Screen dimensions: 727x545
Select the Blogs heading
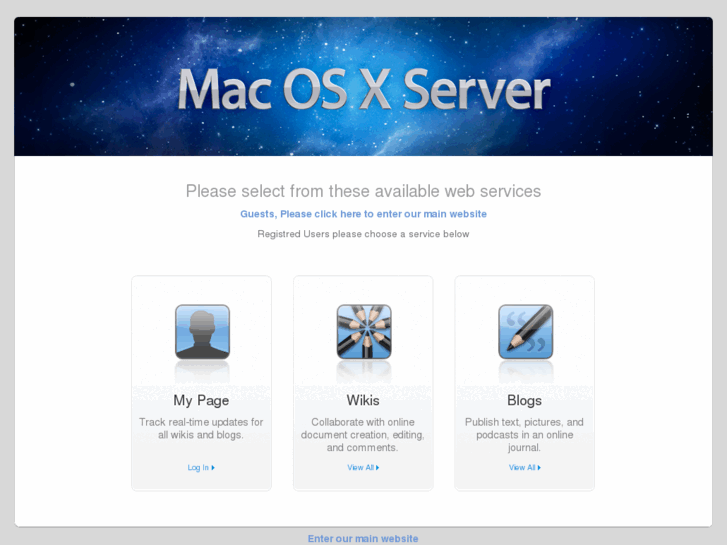click(524, 400)
